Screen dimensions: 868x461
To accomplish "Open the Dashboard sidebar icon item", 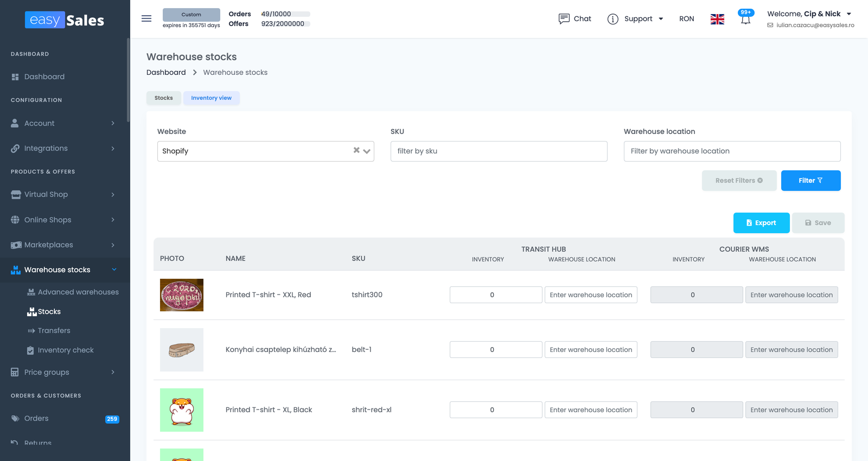I will (15, 77).
